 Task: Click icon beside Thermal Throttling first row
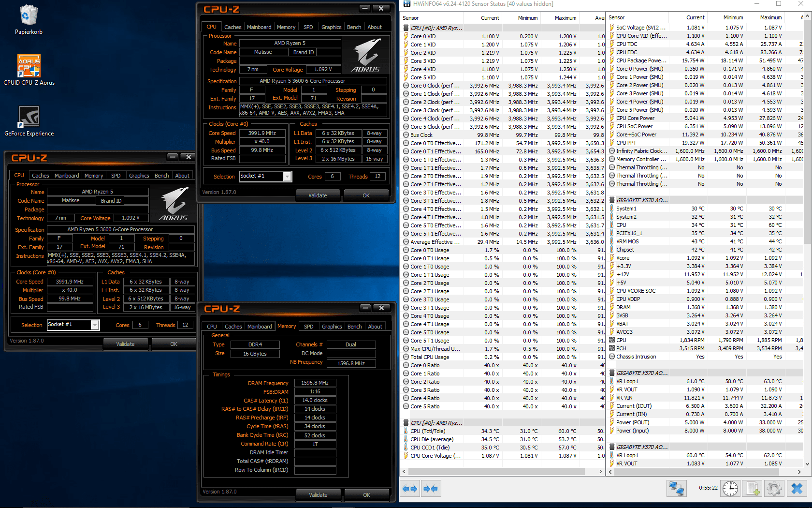click(x=612, y=167)
